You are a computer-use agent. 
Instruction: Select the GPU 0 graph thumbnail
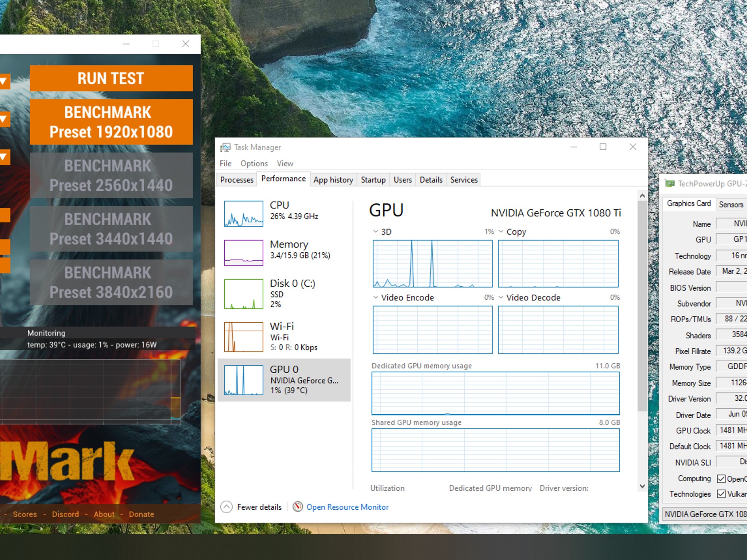pos(244,380)
